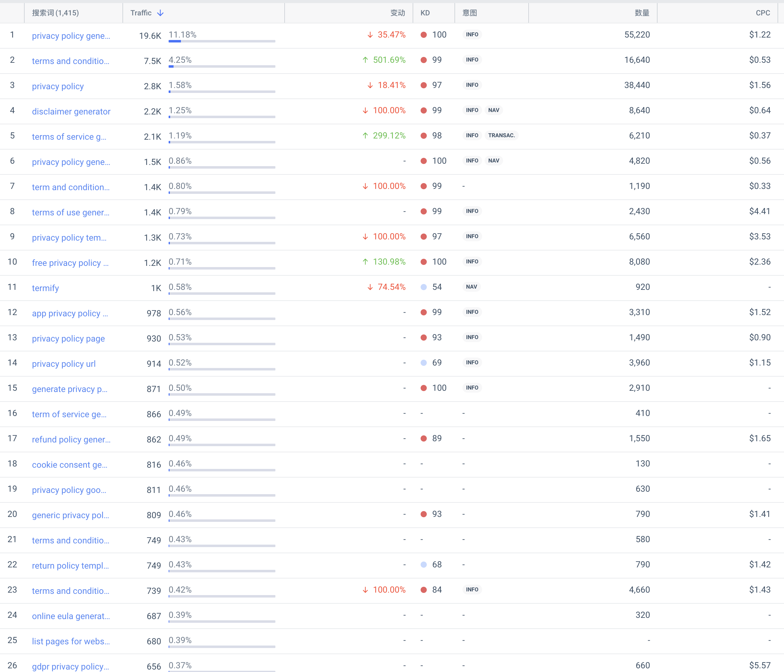The height and width of the screenshot is (672, 784).
Task: Click the NAV intent badge in termify row
Action: tap(471, 287)
